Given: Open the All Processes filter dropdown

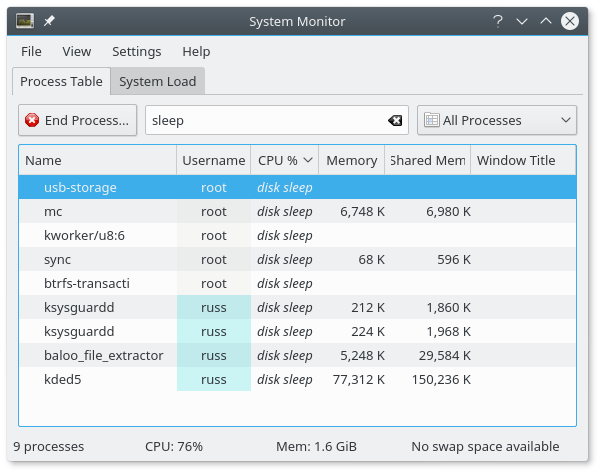Looking at the screenshot, I should (496, 121).
